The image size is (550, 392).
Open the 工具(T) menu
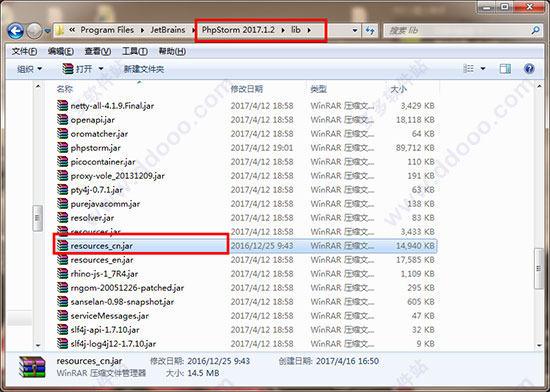[x=134, y=52]
